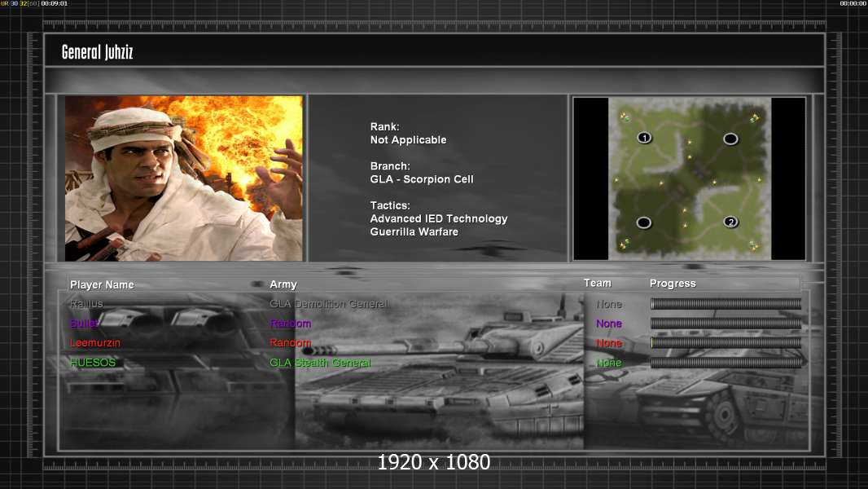Click the Tactics label
Screen dimensions: 868x489
390,205
